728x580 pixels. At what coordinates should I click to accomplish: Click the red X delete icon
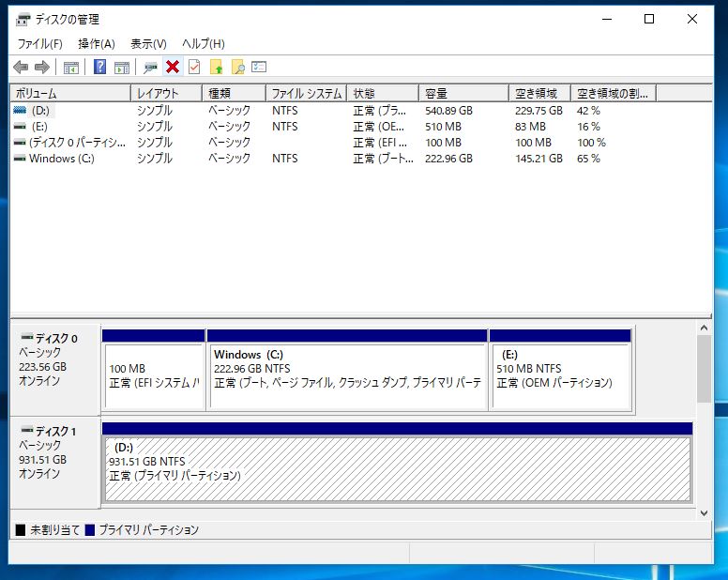point(172,67)
